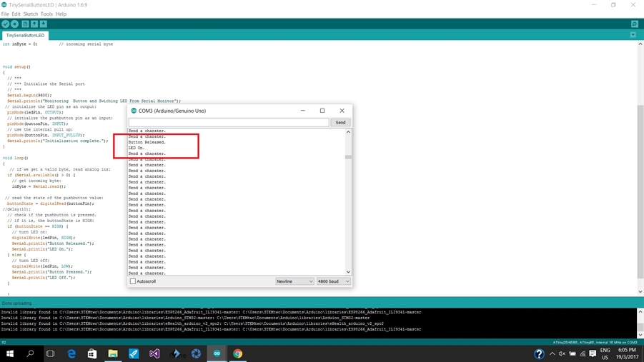Close the COM3 serial monitor window

[342, 111]
